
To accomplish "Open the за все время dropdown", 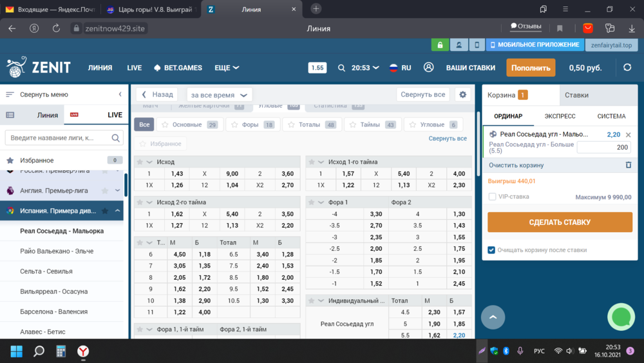I will (220, 95).
